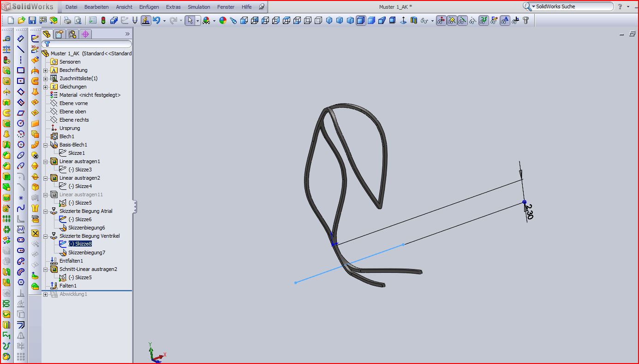Viewport: 639px width, 364px height.
Task: Select the line sketch tool
Action: (21, 49)
